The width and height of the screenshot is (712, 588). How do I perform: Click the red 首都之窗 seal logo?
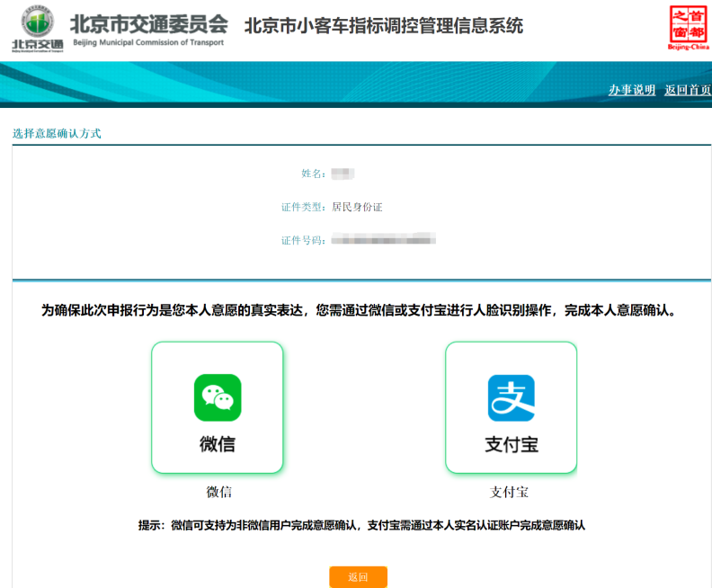689,27
